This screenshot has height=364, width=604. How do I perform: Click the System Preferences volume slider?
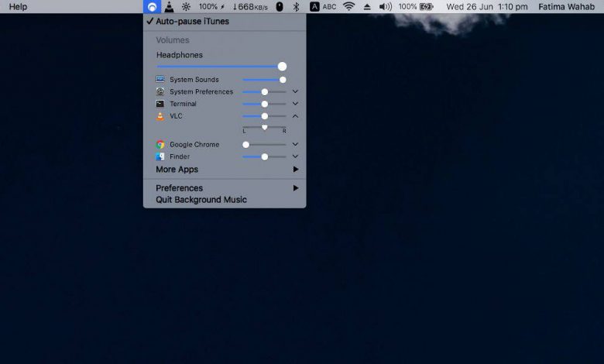(x=264, y=92)
